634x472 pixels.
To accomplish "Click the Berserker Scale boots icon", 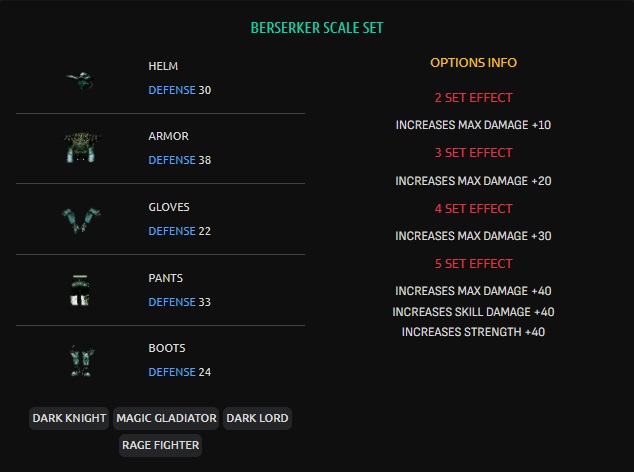I will [x=79, y=360].
